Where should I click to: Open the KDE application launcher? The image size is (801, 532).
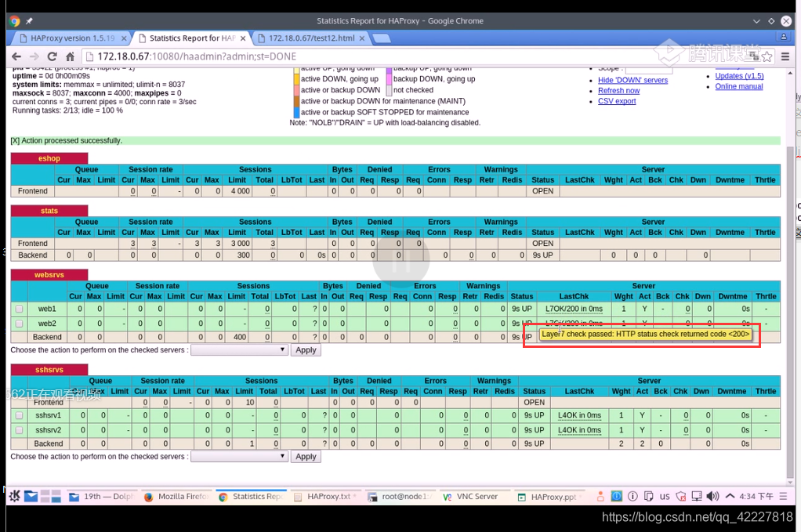pyautogui.click(x=14, y=496)
